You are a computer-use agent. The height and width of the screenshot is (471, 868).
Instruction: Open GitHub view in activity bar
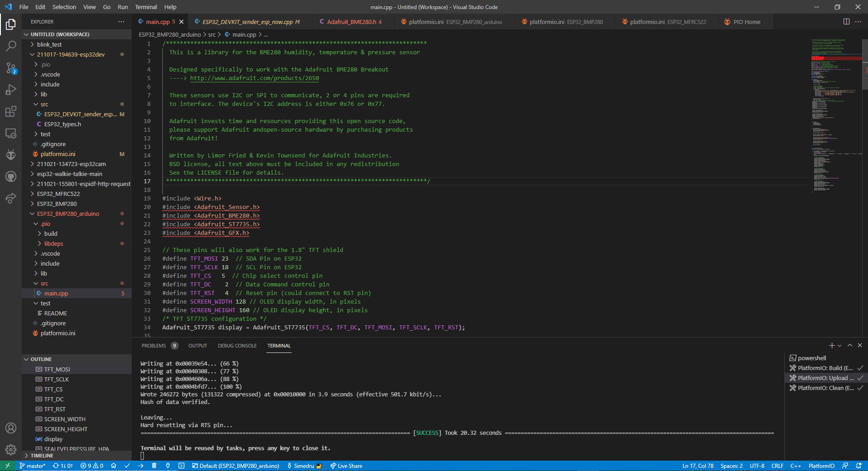click(11, 176)
